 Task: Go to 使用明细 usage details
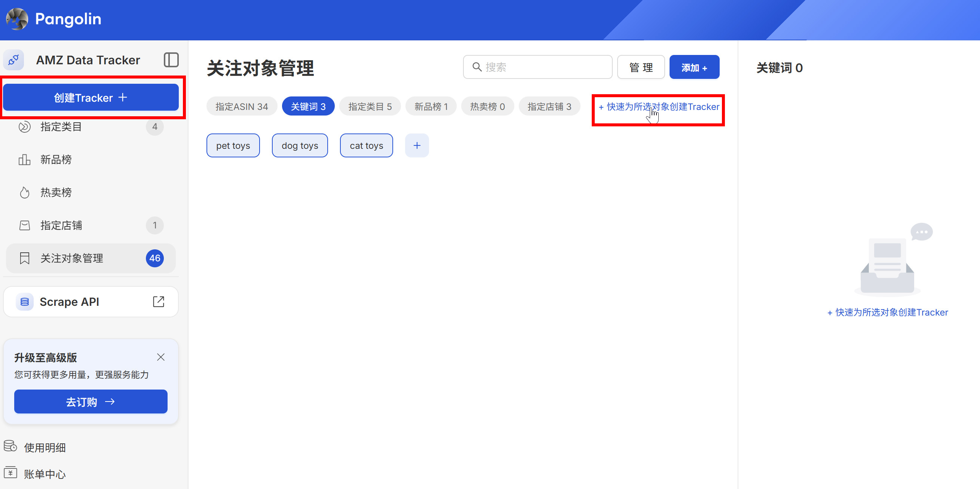tap(45, 448)
